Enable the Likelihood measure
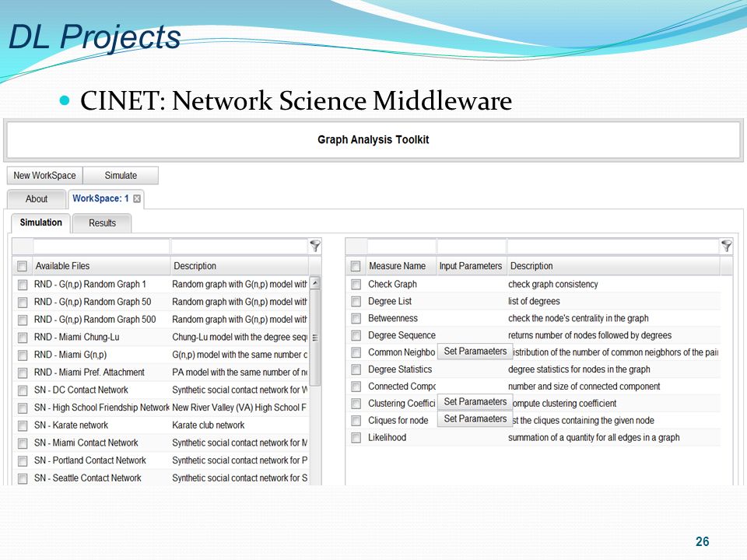The width and height of the screenshot is (747, 560). click(x=356, y=438)
